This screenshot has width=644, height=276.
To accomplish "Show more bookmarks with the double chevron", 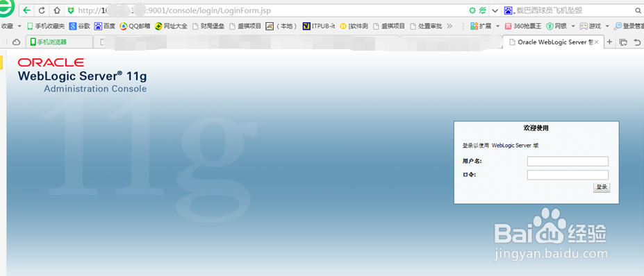I will 449,26.
